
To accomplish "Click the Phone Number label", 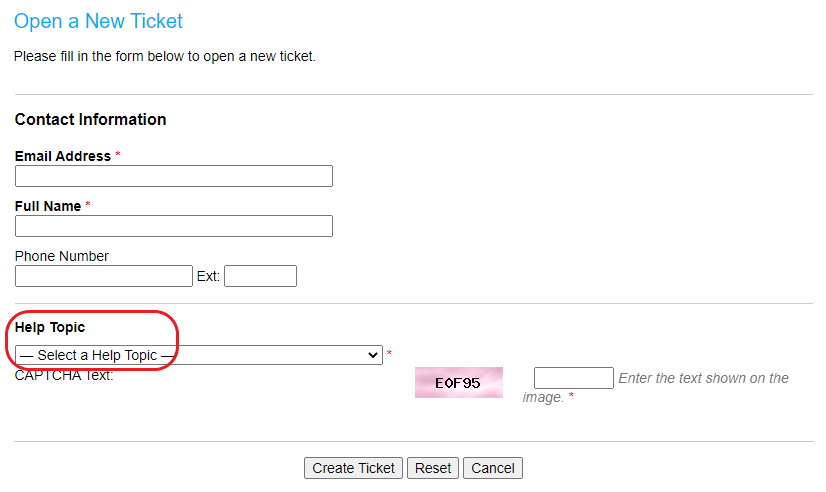I will pyautogui.click(x=62, y=256).
